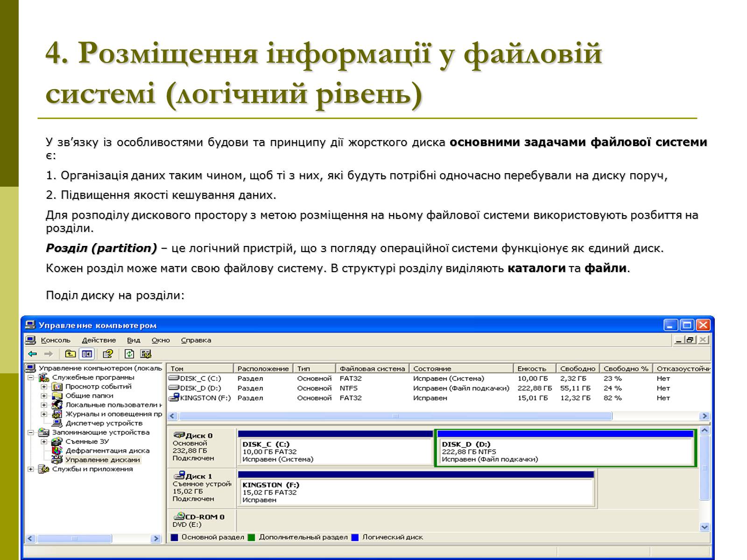Click the Диск 1 removable disk icon
747x560 pixels.
pos(179,476)
